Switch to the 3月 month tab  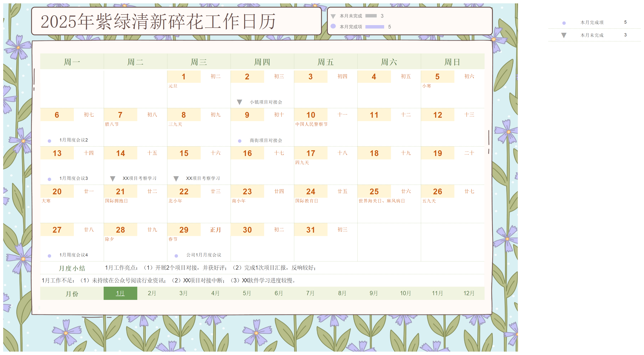[x=183, y=293]
